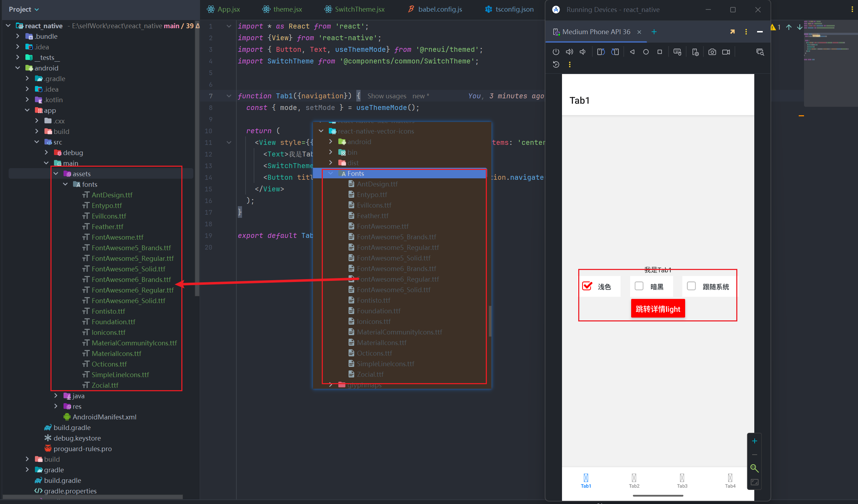Screen dimensions: 858x504
Task: Rotate emulator device right
Action: pos(615,52)
